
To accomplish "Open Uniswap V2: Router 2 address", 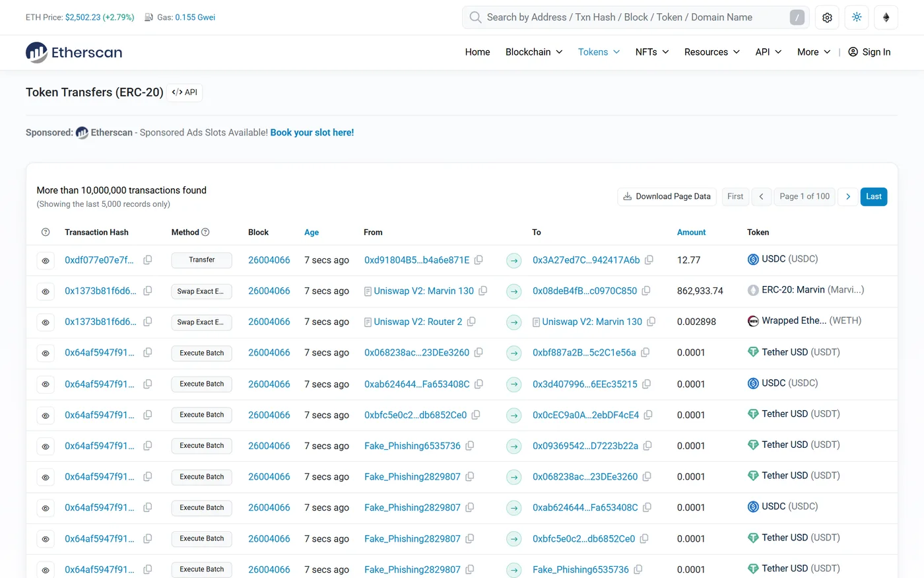I will [418, 322].
